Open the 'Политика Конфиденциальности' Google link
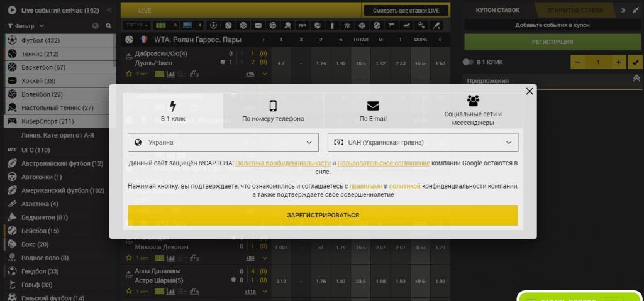Viewport: 644px width, 301px height. click(x=283, y=163)
